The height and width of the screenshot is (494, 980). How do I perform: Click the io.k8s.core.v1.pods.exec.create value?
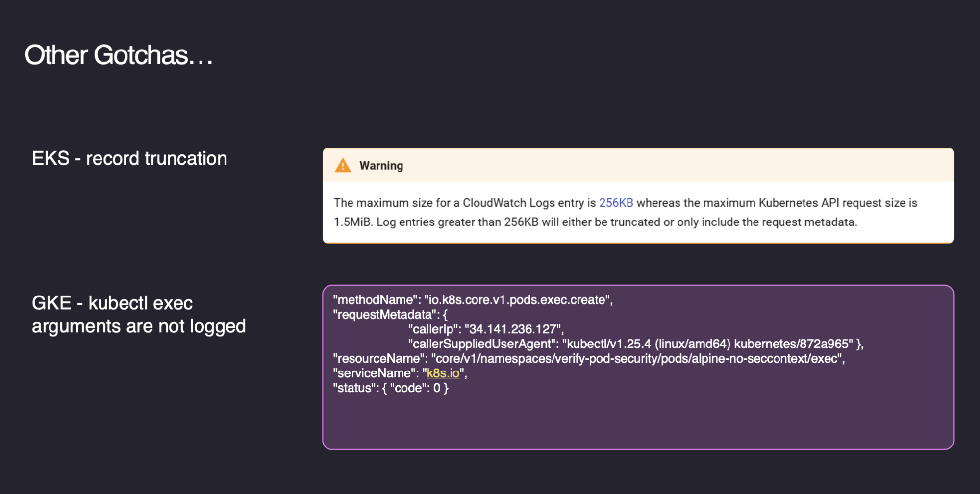point(517,300)
